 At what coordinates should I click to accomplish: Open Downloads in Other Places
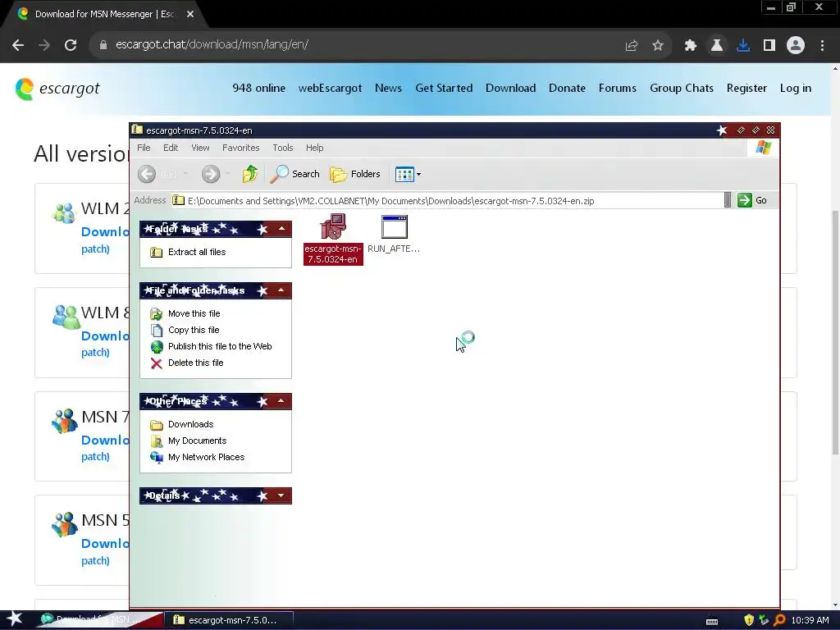click(x=190, y=424)
